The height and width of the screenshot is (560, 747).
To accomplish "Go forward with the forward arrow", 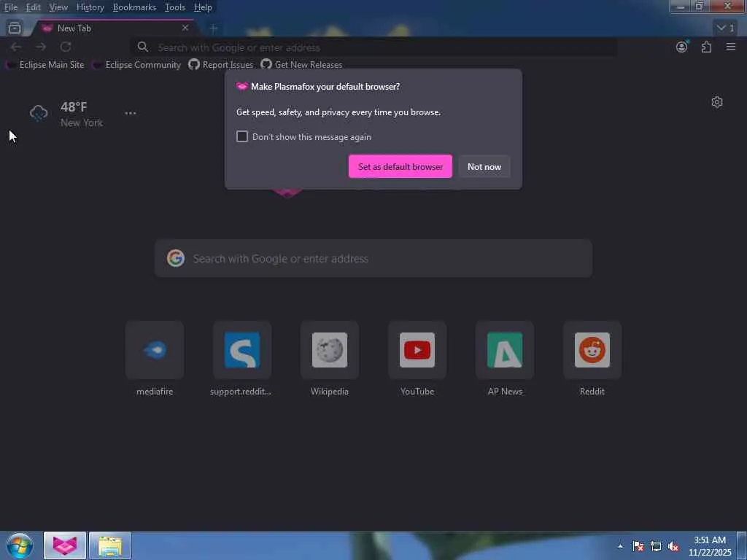I will coord(41,47).
